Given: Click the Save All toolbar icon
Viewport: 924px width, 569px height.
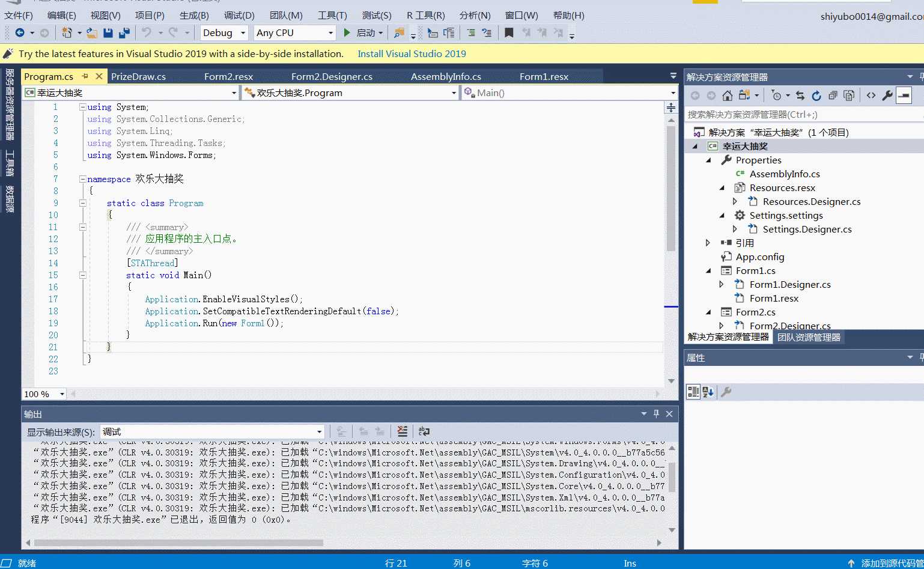Looking at the screenshot, I should pos(124,33).
